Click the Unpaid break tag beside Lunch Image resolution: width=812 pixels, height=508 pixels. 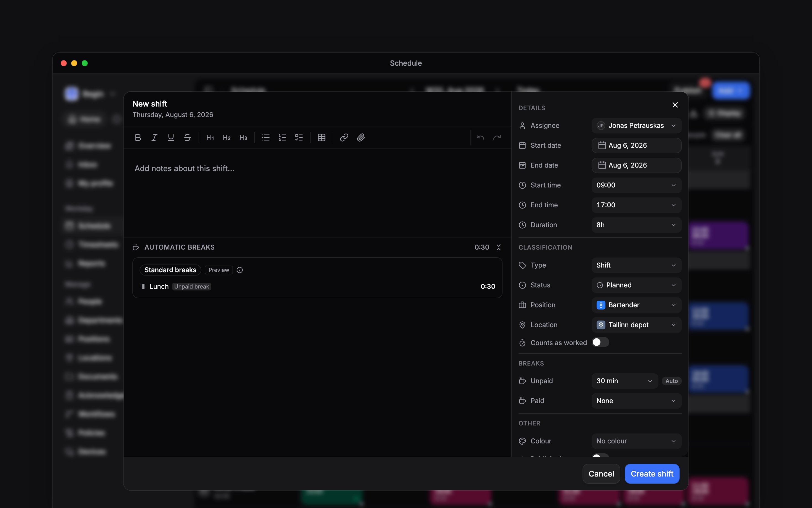pyautogui.click(x=192, y=287)
